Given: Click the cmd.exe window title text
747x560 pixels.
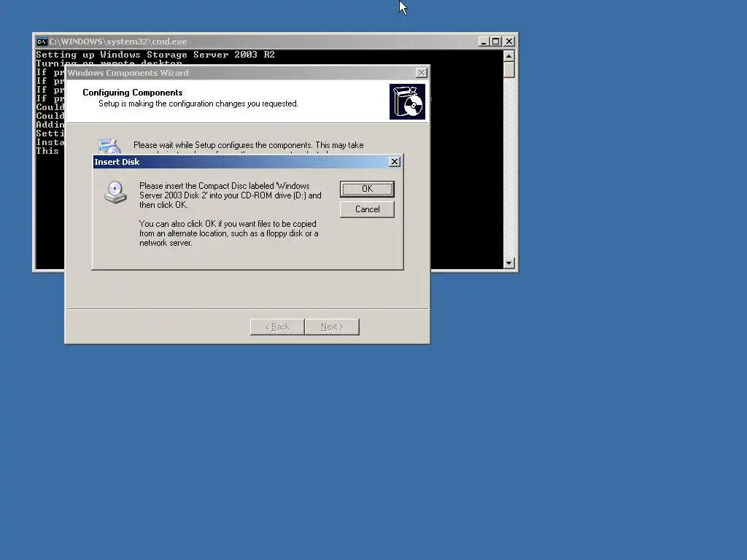Looking at the screenshot, I should 118,42.
